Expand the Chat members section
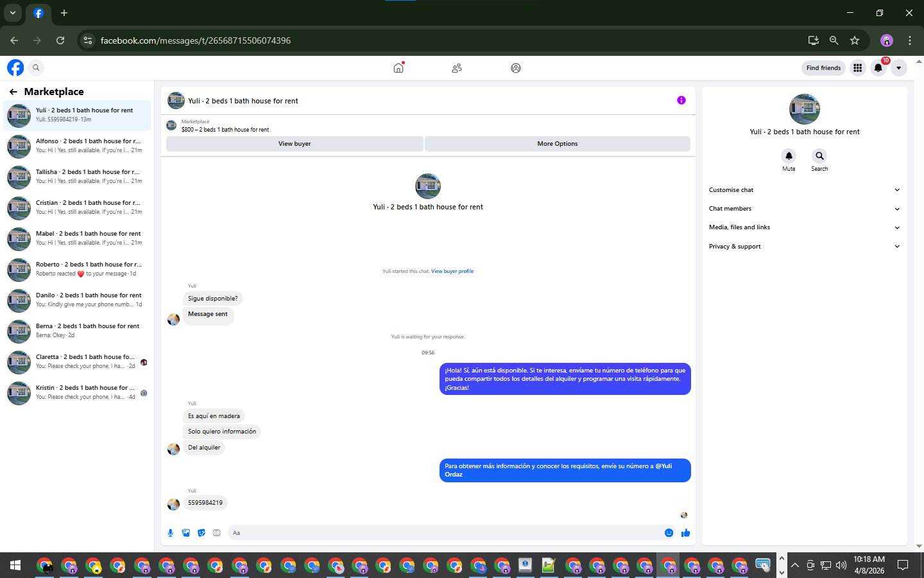This screenshot has height=578, width=924. coord(804,209)
